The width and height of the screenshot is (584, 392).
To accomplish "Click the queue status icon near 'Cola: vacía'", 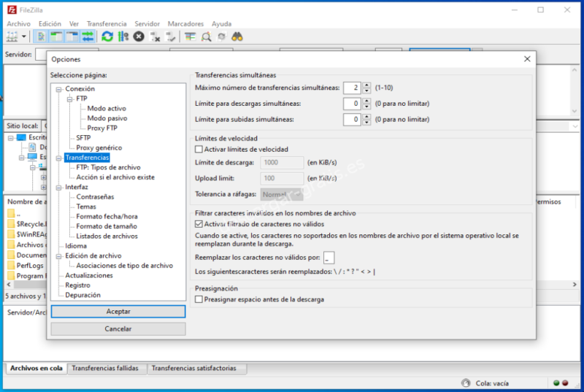I will (x=466, y=383).
